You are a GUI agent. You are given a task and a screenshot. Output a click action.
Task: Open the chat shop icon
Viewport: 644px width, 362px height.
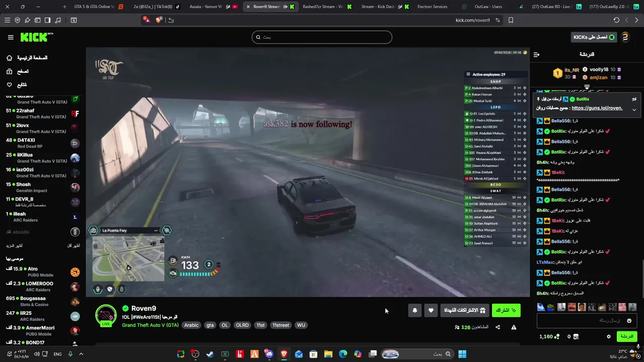click(576, 336)
